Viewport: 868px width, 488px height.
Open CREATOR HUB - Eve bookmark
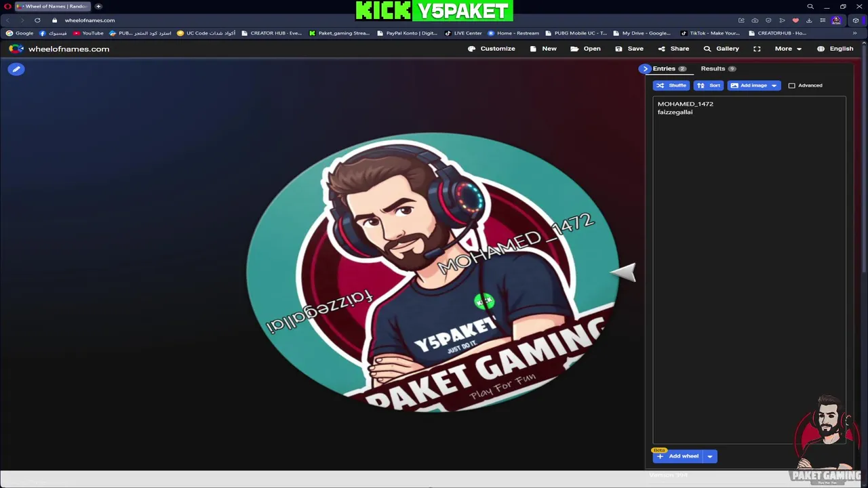(x=271, y=33)
